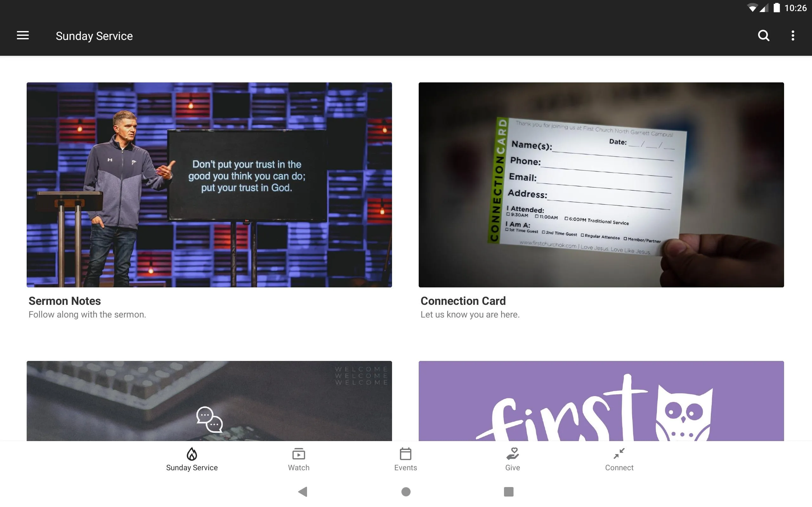The width and height of the screenshot is (812, 507).
Task: Tap Follow along with the sermon link
Action: pyautogui.click(x=87, y=314)
